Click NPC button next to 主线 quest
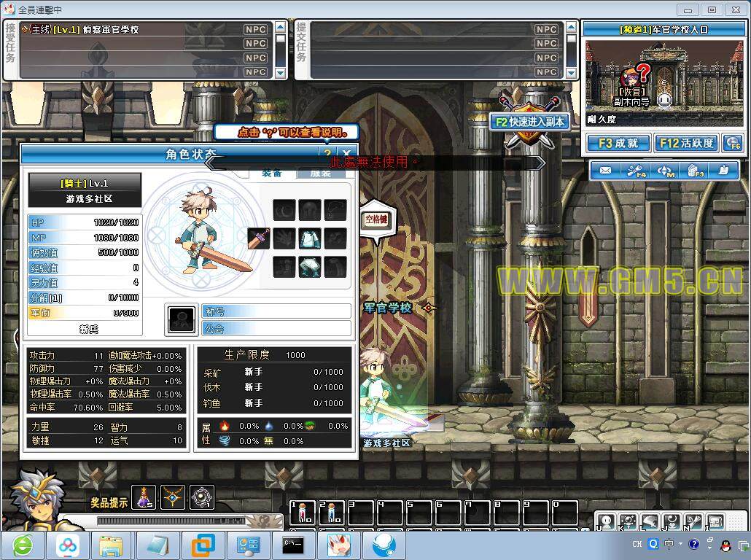The height and width of the screenshot is (560, 751). pyautogui.click(x=255, y=30)
